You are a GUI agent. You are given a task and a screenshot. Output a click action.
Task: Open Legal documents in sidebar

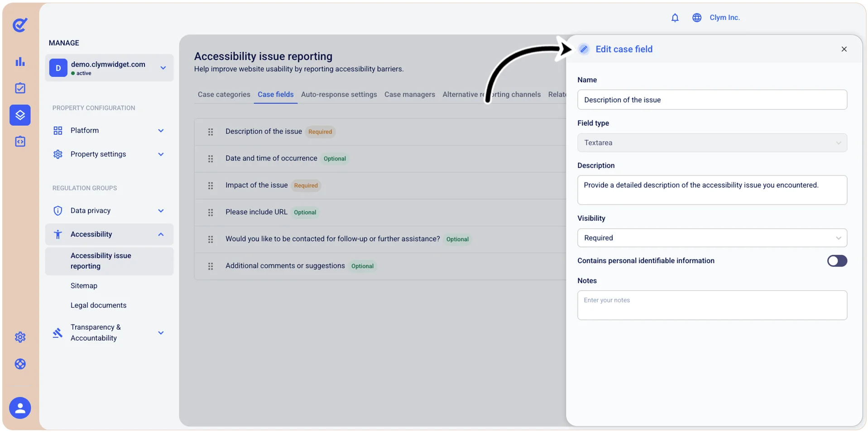click(98, 305)
